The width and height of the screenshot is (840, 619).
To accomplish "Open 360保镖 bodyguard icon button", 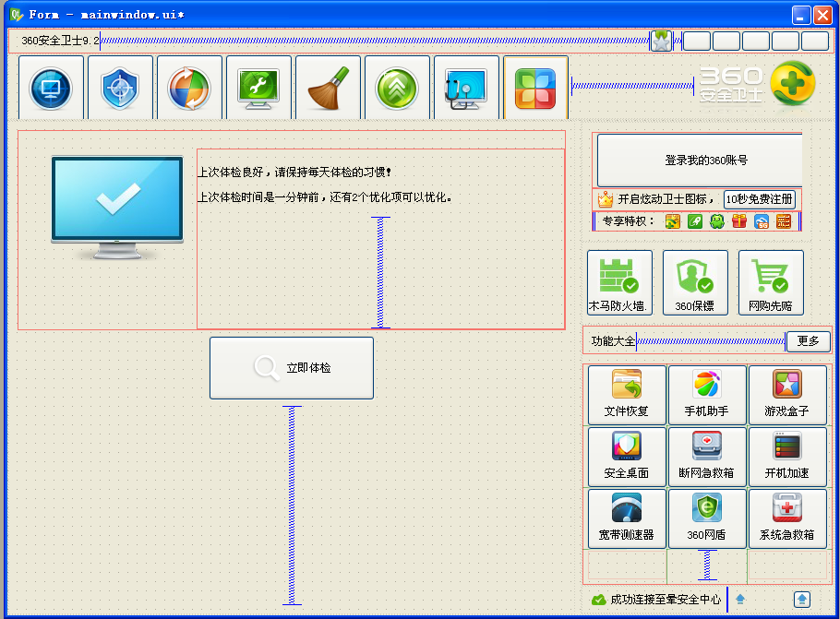I will pyautogui.click(x=695, y=282).
